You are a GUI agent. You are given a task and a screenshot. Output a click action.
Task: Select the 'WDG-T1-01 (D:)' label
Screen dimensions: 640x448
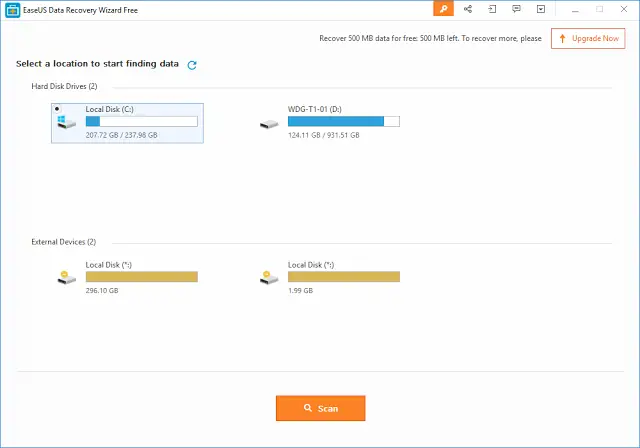click(x=314, y=109)
